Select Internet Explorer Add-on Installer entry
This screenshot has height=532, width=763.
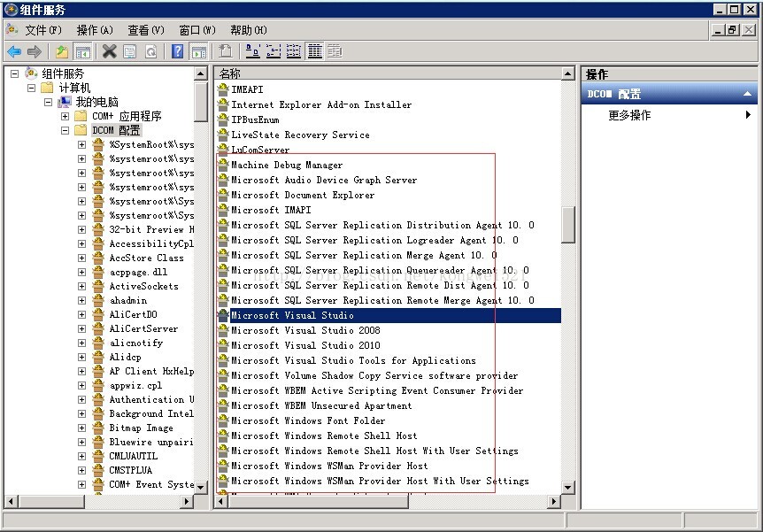321,104
